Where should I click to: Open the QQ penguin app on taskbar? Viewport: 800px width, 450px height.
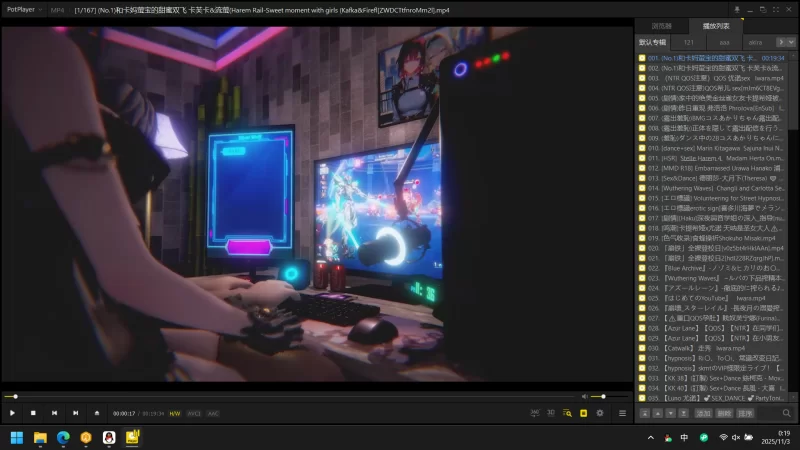109,438
